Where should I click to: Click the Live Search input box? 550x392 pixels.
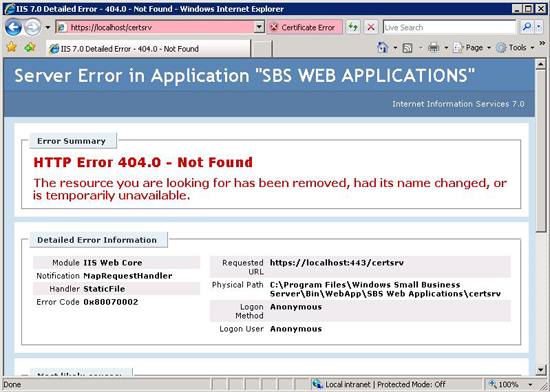point(449,27)
